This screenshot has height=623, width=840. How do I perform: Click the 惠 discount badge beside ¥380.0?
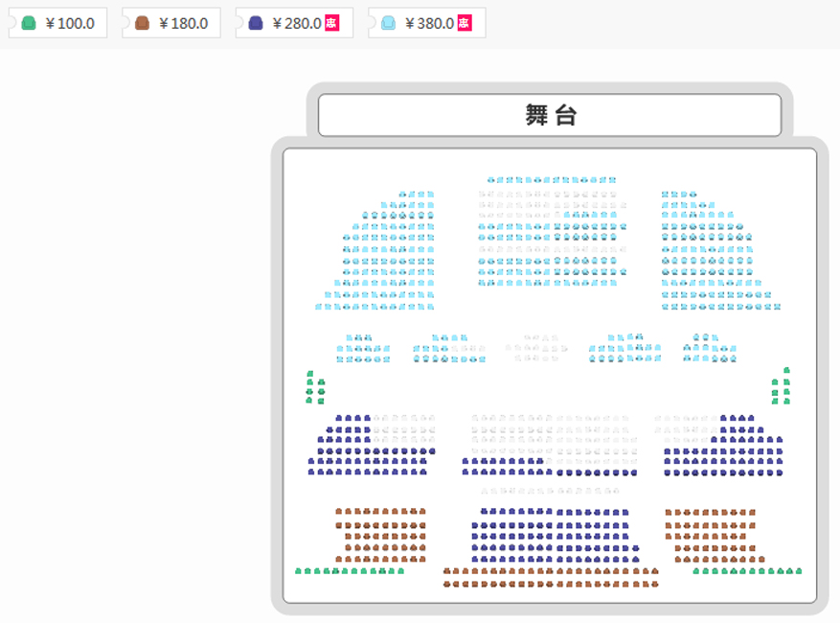click(x=465, y=23)
